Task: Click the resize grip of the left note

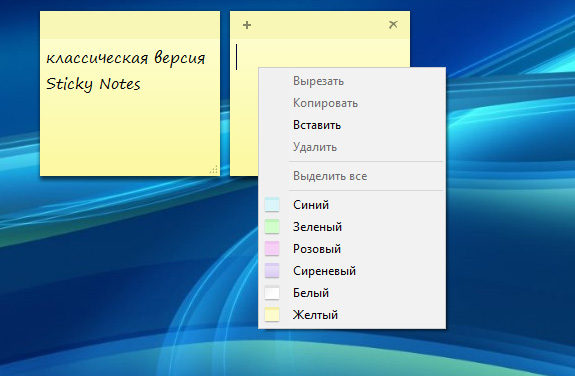Action: (214, 169)
